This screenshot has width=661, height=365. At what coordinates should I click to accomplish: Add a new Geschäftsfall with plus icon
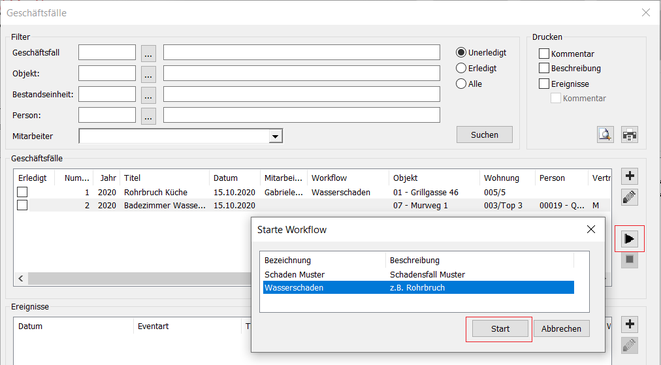(x=630, y=176)
